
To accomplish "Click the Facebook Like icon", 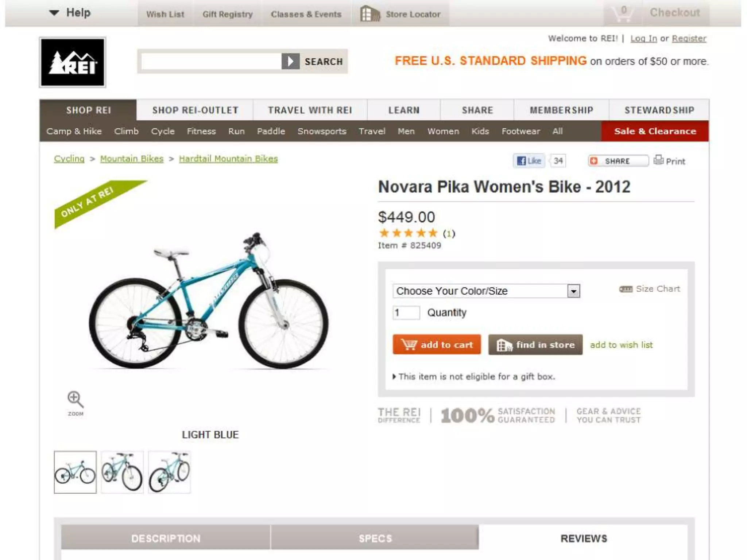I will 529,161.
